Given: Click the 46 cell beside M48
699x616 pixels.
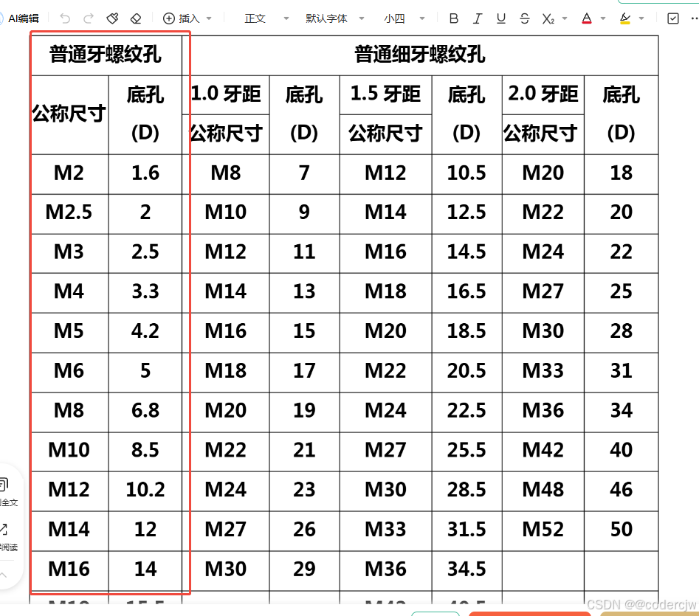Looking at the screenshot, I should point(621,490).
